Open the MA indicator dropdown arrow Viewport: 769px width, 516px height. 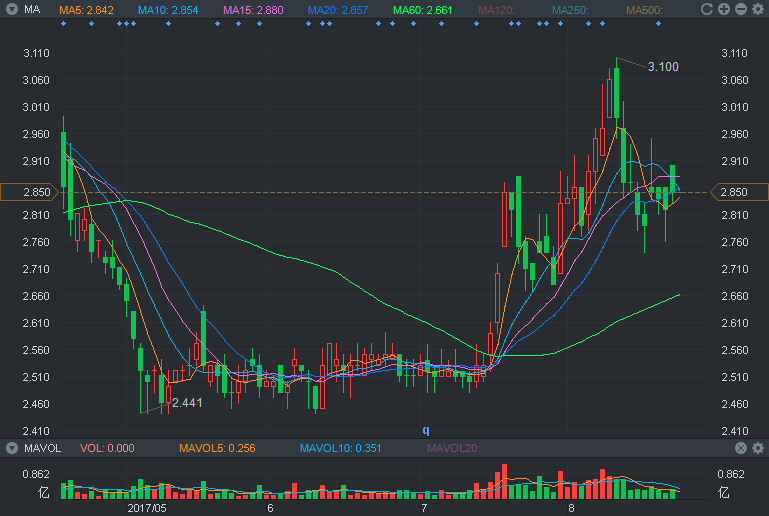point(12,9)
